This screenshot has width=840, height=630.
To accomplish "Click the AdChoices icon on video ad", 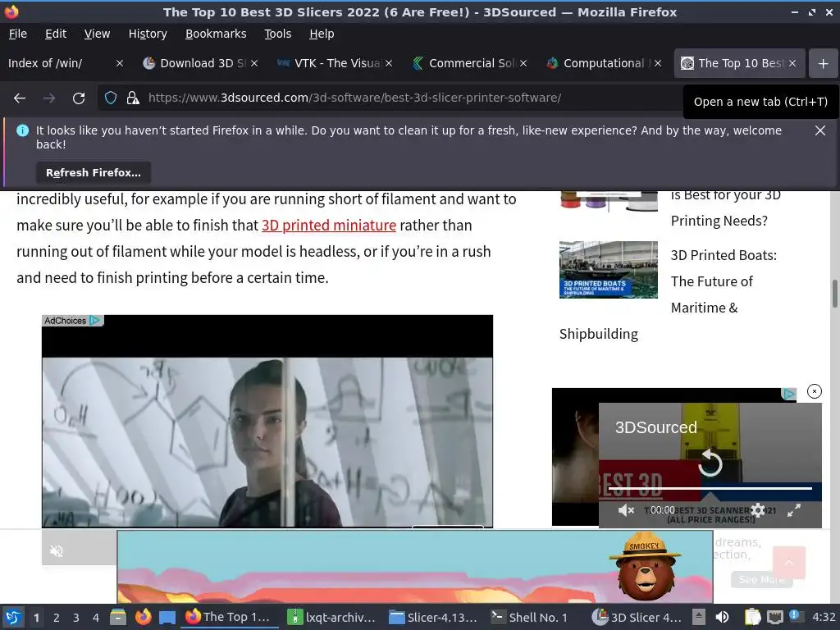I will 95,321.
